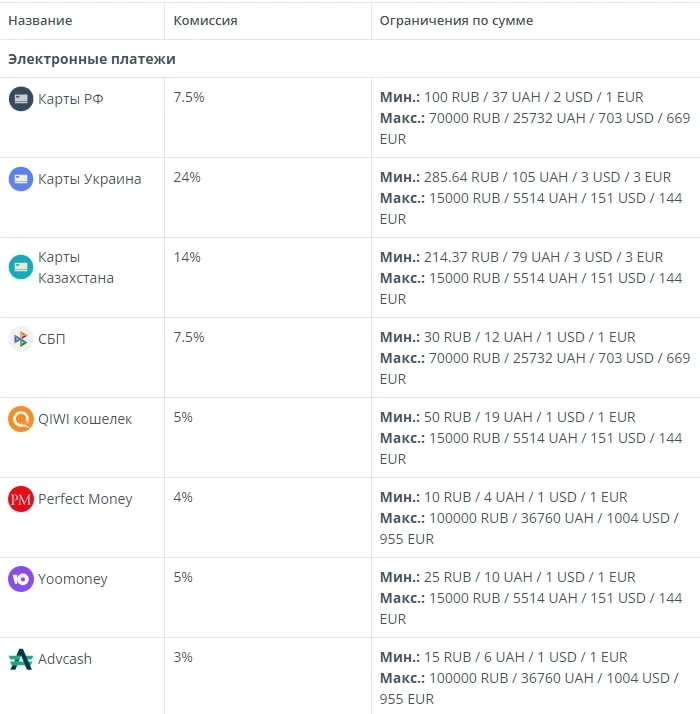Image resolution: width=700 pixels, height=714 pixels.
Task: Click the Макс. 15000 RUB line for Карты Украина
Action: (x=531, y=209)
